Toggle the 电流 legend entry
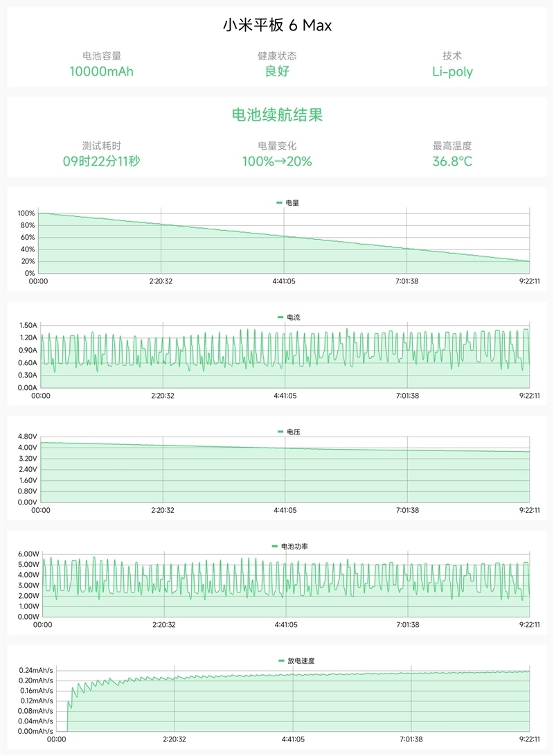This screenshot has height=756, width=554. coord(289,317)
